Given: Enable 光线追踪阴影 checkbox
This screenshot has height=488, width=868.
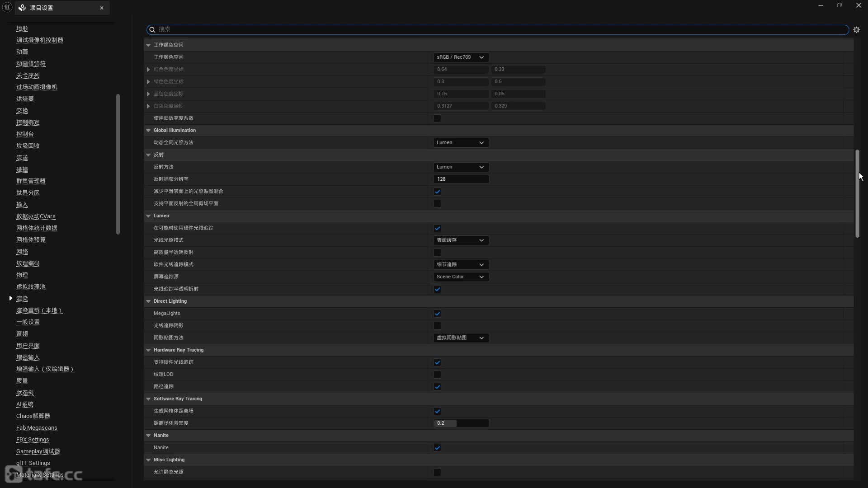Looking at the screenshot, I should (x=437, y=326).
